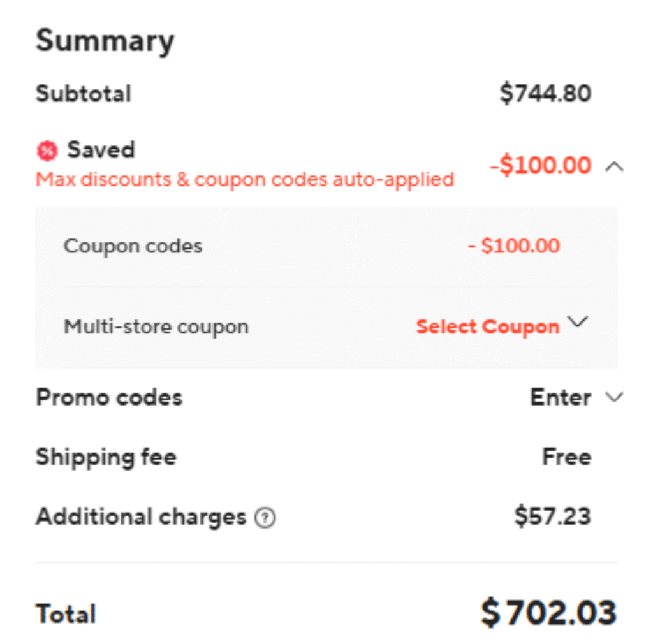The image size is (653, 644).
Task: Click the Summary heading
Action: point(105,41)
